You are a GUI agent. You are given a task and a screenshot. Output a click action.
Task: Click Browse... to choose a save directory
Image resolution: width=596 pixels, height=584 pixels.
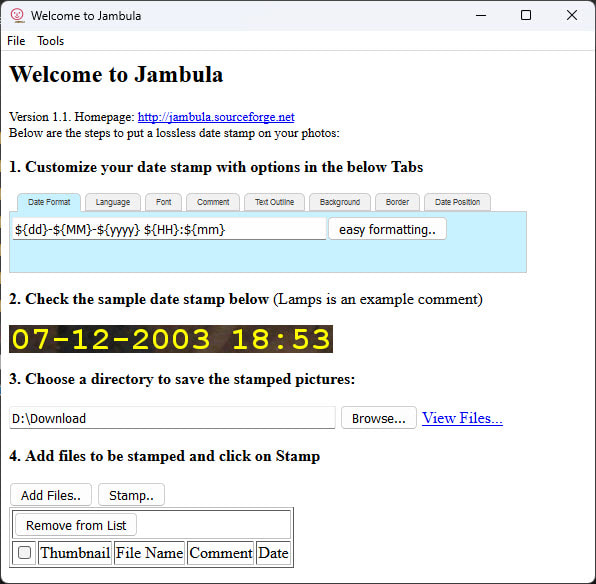tap(379, 418)
